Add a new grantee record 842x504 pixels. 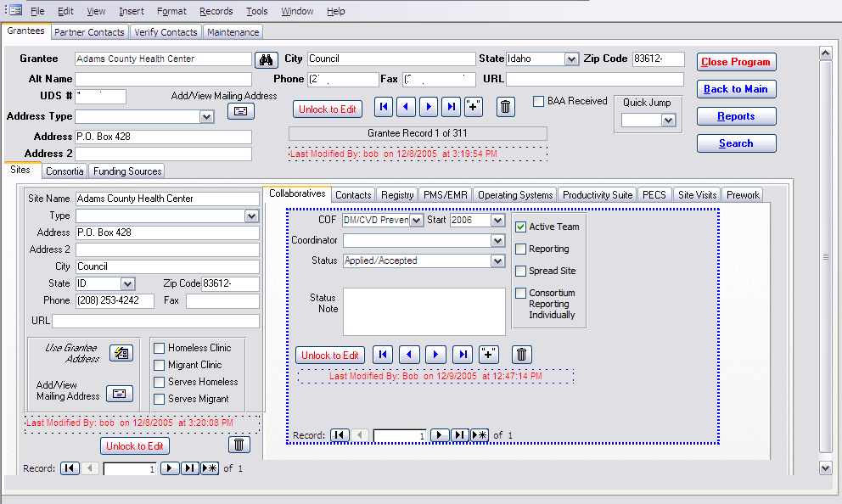click(473, 108)
